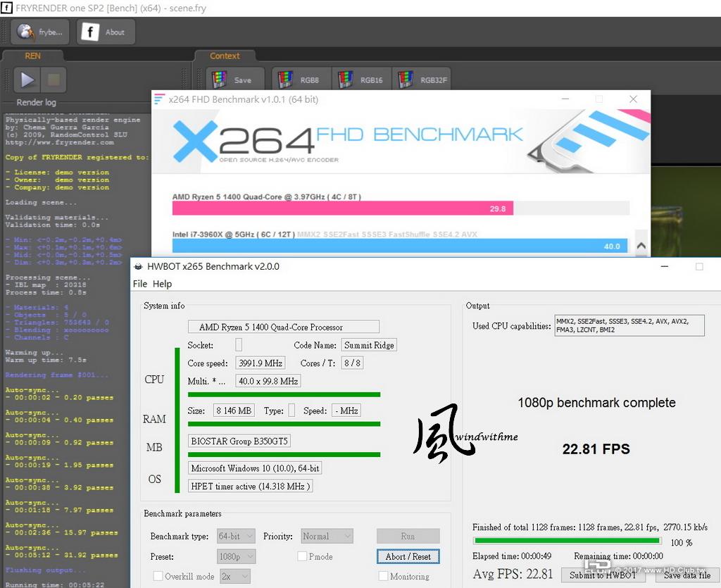Select RGB32F output format
This screenshot has height=588, width=721.
[422, 80]
